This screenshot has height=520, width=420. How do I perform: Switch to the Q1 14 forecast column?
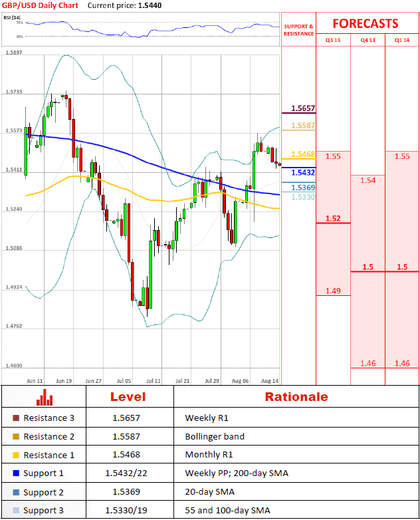[402, 41]
